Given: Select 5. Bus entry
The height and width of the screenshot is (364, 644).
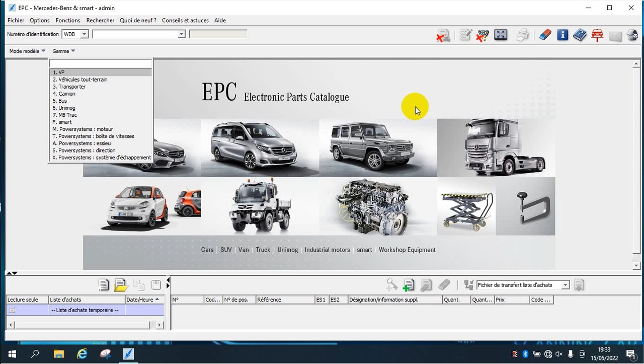Looking at the screenshot, I should [101, 101].
